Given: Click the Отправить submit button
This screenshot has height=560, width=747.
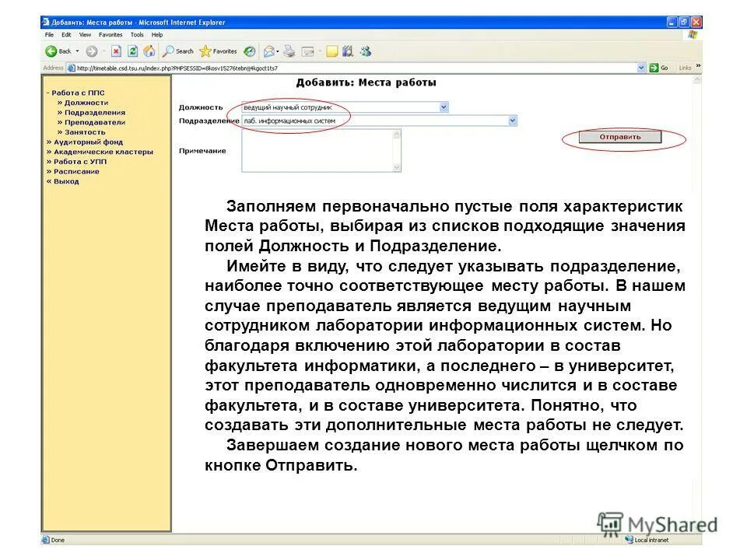Looking at the screenshot, I should click(x=620, y=137).
